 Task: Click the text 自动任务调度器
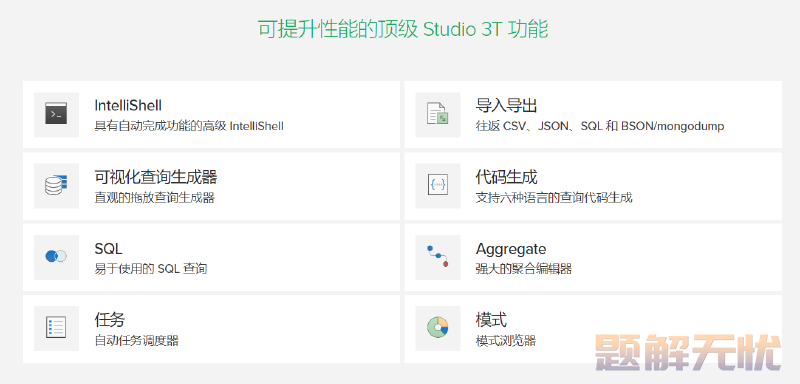[x=137, y=340]
